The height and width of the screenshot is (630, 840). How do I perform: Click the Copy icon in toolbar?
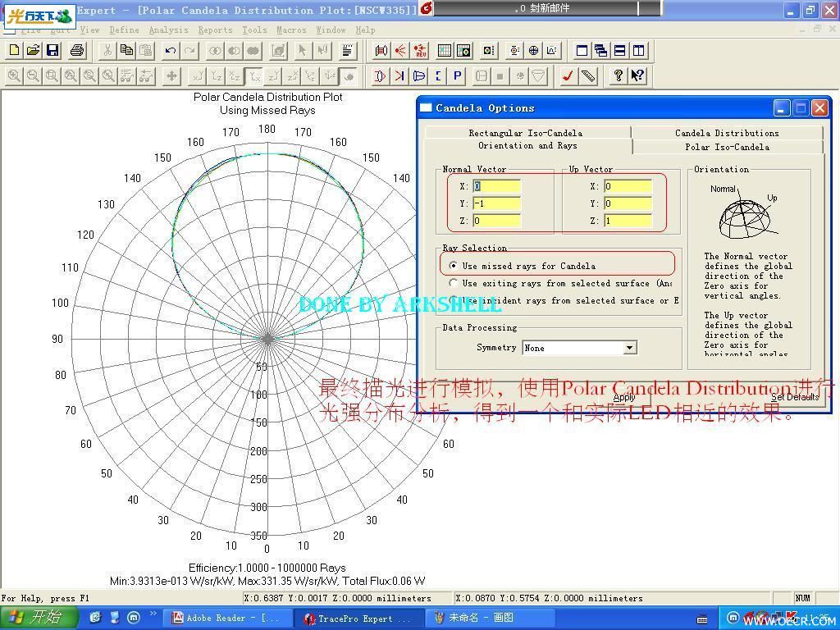pyautogui.click(x=126, y=50)
